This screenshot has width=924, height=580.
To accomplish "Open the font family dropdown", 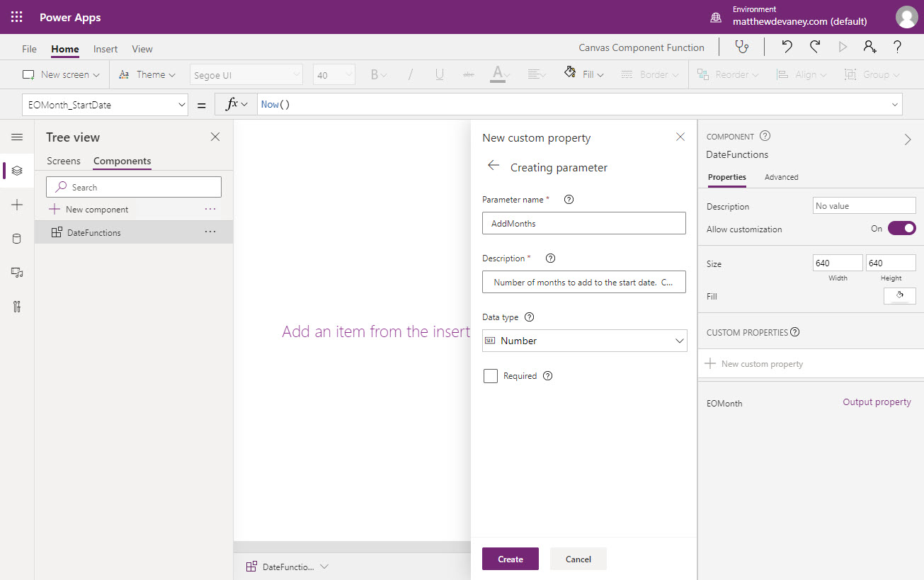I will (x=246, y=74).
